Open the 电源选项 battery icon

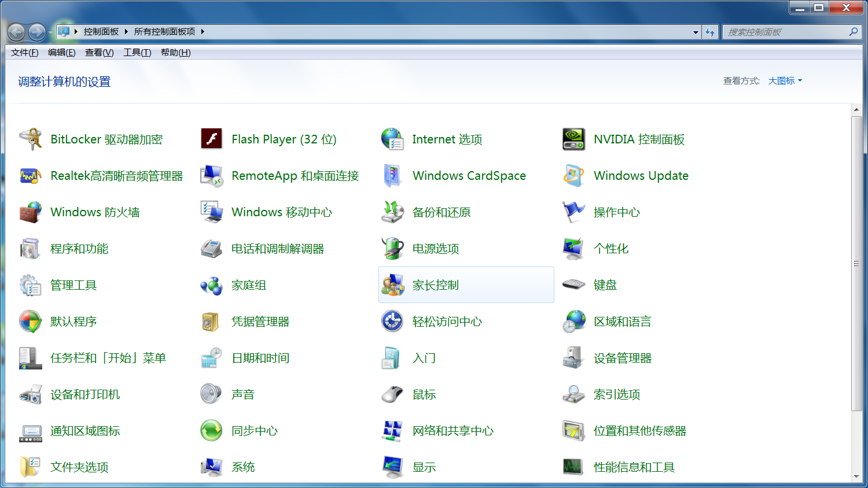pos(392,249)
